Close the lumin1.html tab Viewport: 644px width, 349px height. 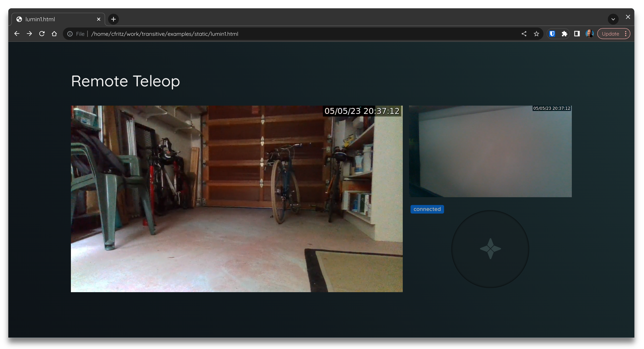pyautogui.click(x=99, y=19)
